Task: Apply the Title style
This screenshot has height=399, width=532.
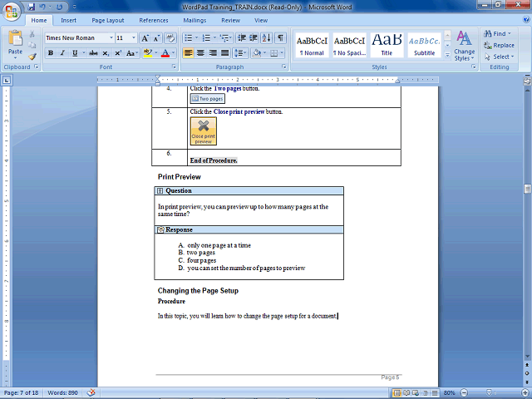Action: coord(387,46)
